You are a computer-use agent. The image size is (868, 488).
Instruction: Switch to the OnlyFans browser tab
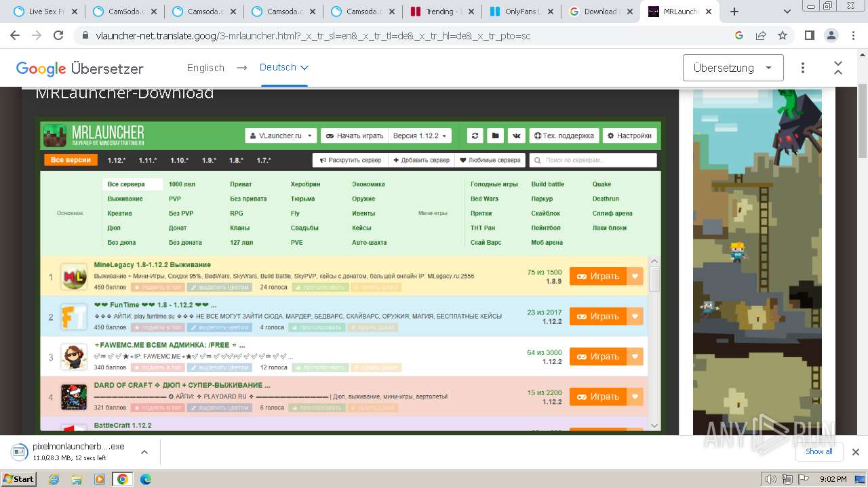click(520, 12)
